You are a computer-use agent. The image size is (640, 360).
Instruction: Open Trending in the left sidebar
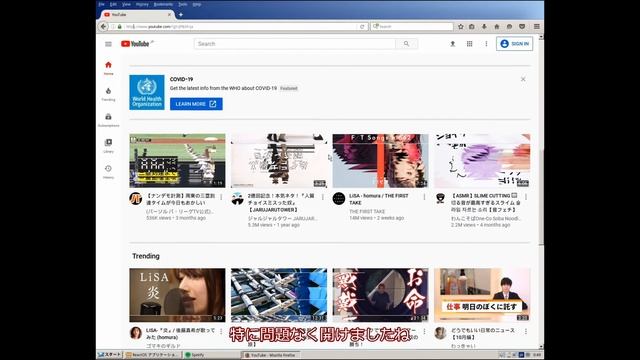pos(108,94)
